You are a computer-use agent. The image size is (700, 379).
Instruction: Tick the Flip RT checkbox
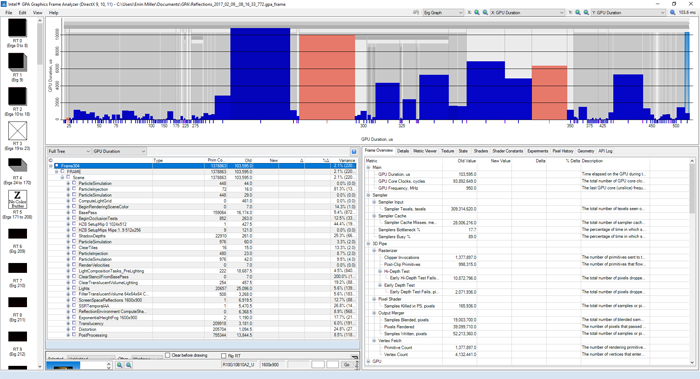tap(224, 356)
